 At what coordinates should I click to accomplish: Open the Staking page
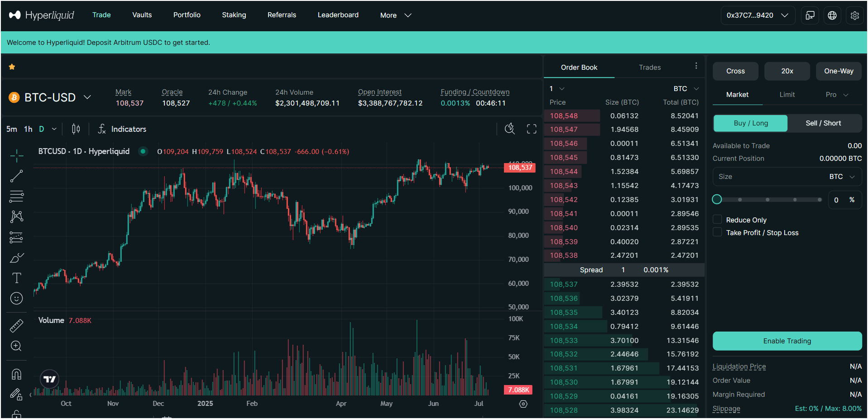[x=234, y=15]
